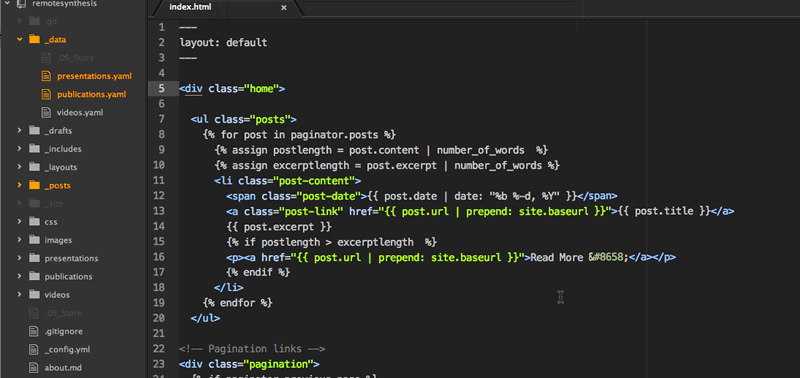Switch to the index.html tab
800x378 pixels.
pyautogui.click(x=190, y=7)
